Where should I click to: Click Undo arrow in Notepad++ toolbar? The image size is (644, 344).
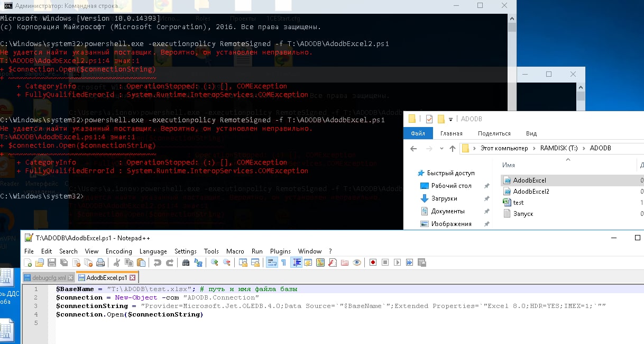click(157, 262)
